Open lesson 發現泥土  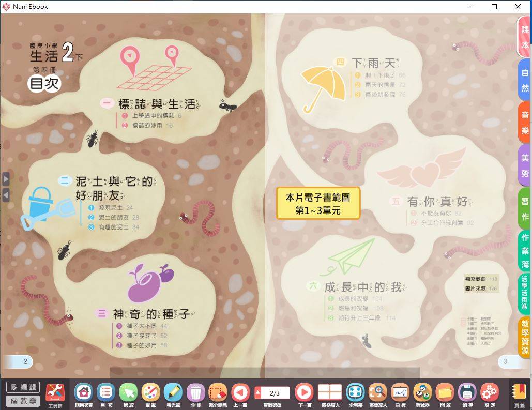(111, 207)
